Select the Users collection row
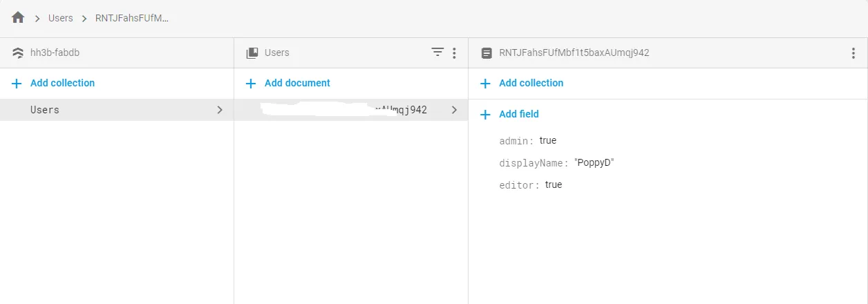Image resolution: width=868 pixels, height=304 pixels. pos(45,110)
